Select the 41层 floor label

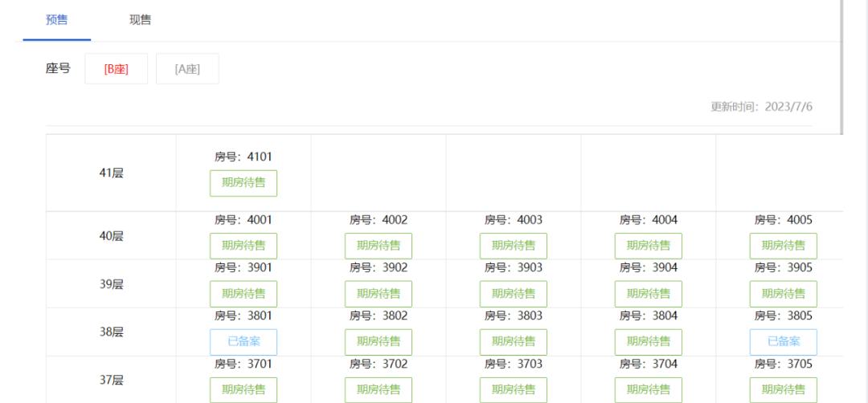coord(111,173)
